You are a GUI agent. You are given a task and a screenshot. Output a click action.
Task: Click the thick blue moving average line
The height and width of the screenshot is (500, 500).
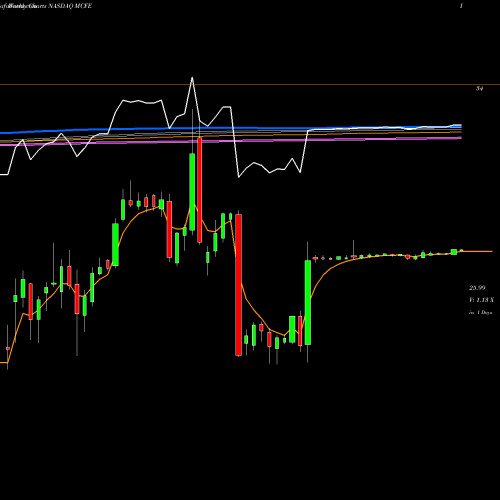[231, 128]
